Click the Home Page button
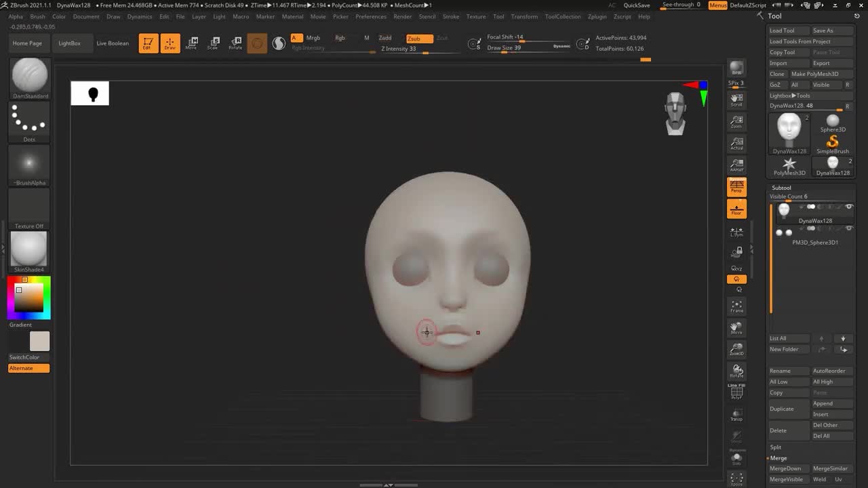Viewport: 868px width, 488px height. pos(27,43)
